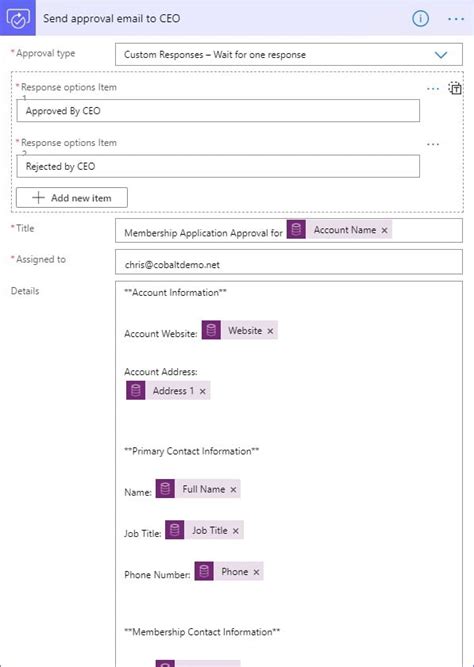Open ellipsis menu for Response options Item 1

pyautogui.click(x=433, y=89)
